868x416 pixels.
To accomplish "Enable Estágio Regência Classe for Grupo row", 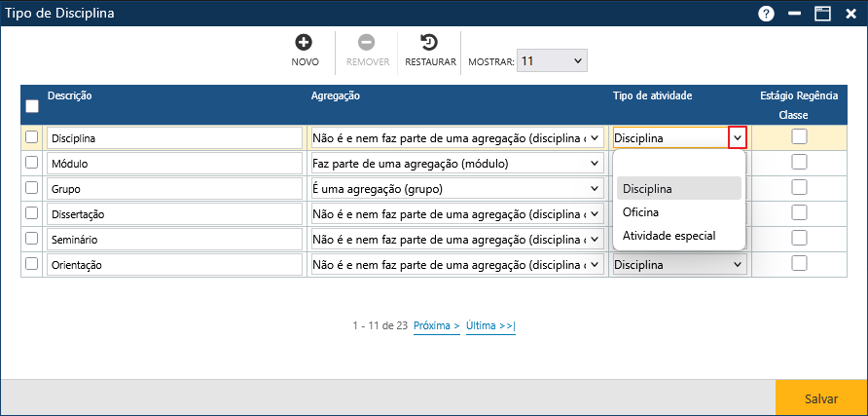I will tap(799, 187).
